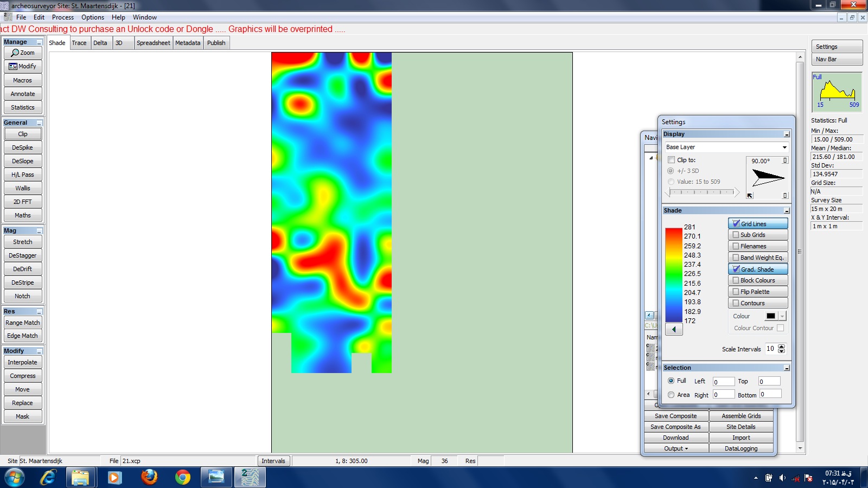This screenshot has width=868, height=488.
Task: Switch to the Spreadsheet tab
Action: 153,43
